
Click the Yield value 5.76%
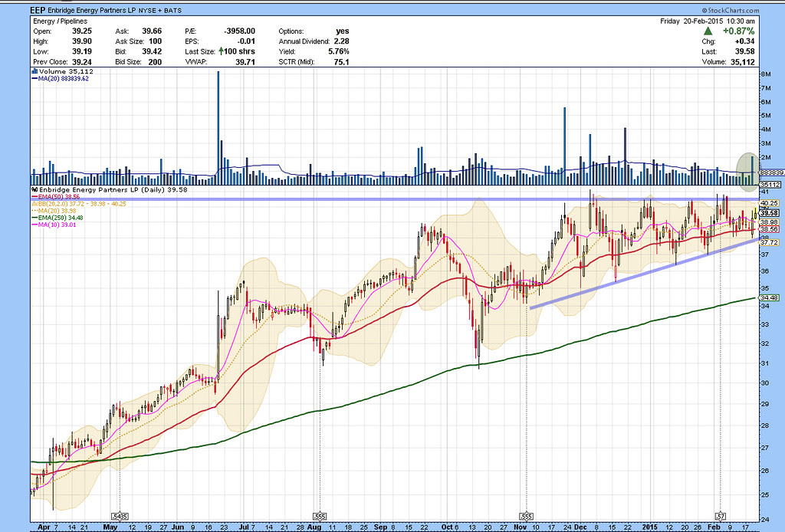338,51
